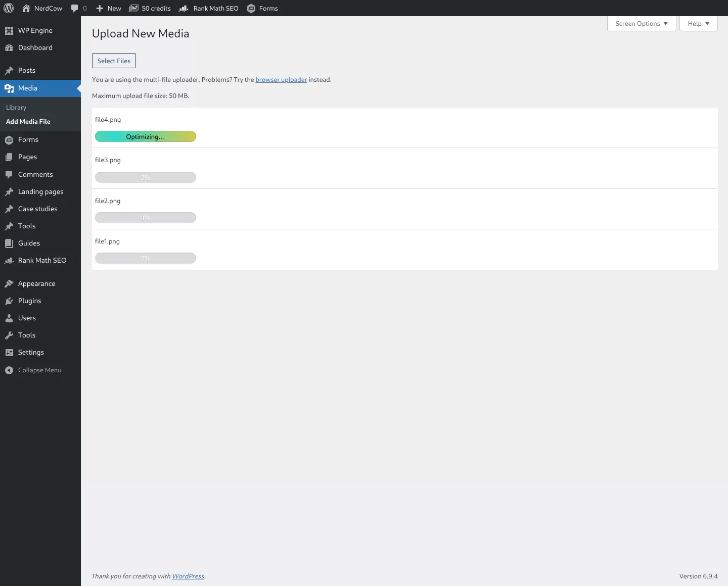Click the Tools wrench icon

click(x=9, y=335)
